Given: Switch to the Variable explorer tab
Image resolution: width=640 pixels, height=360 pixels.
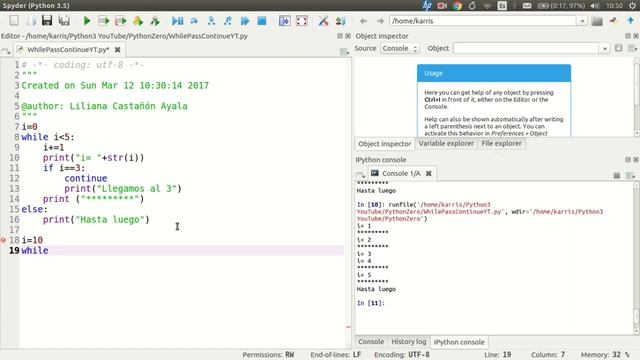Looking at the screenshot, I should click(446, 144).
